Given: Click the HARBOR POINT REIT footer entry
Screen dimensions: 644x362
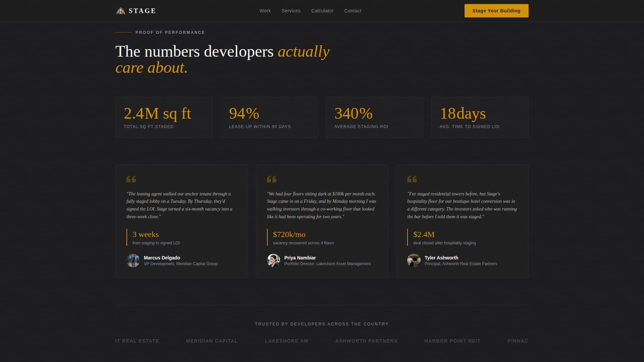Looking at the screenshot, I should pos(452,341).
